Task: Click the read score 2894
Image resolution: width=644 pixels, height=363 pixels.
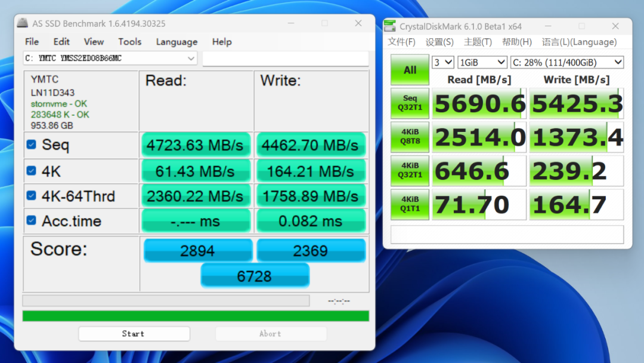Action: click(x=197, y=250)
